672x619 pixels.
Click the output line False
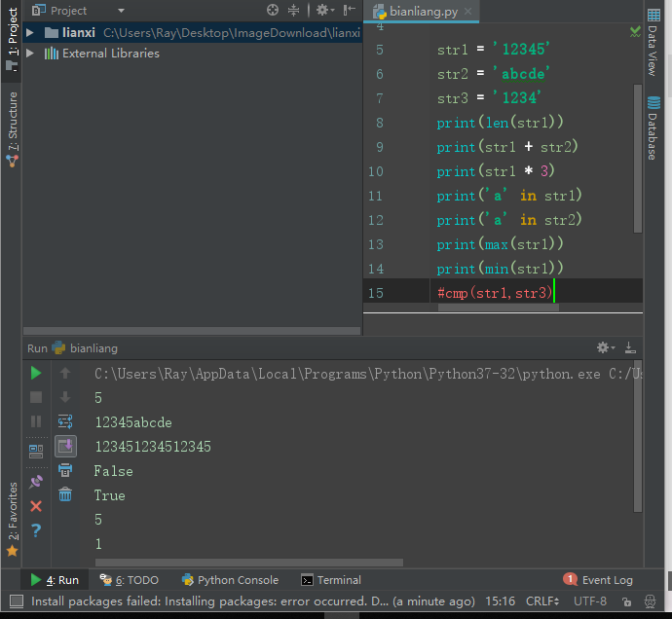pyautogui.click(x=114, y=471)
